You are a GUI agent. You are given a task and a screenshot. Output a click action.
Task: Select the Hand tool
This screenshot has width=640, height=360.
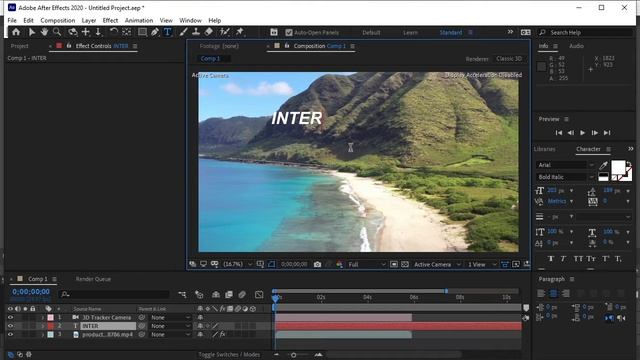[x=44, y=32]
